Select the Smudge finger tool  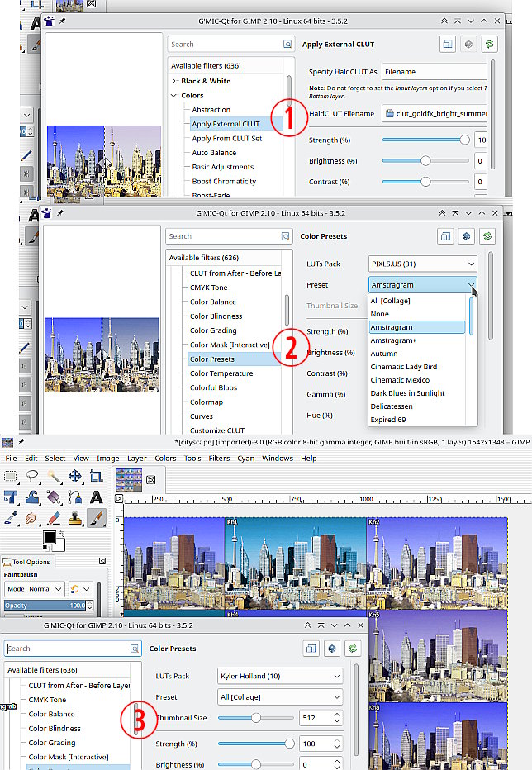[32, 518]
